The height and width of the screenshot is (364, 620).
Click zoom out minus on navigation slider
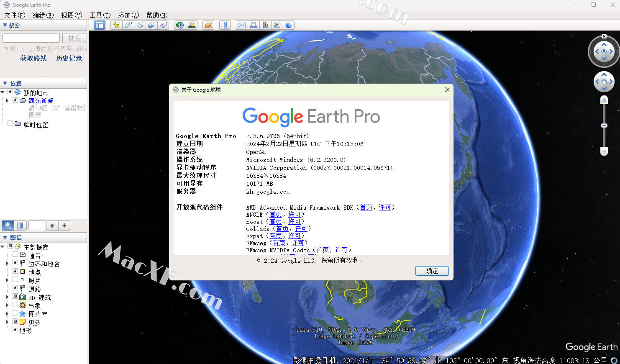(604, 151)
